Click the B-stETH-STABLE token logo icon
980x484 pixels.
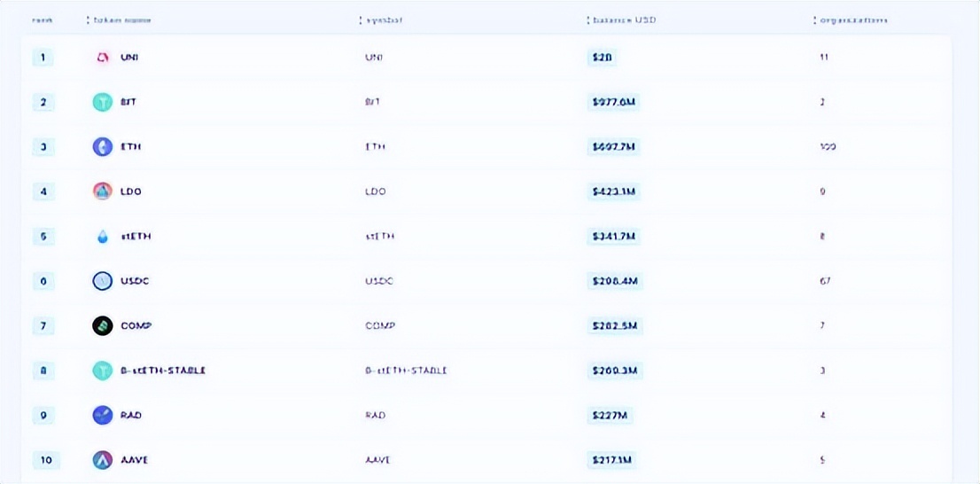click(103, 371)
